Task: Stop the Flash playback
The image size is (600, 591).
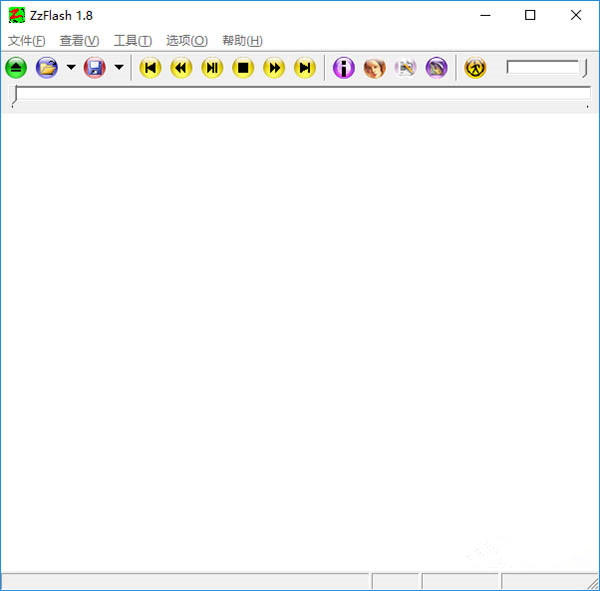Action: click(243, 68)
